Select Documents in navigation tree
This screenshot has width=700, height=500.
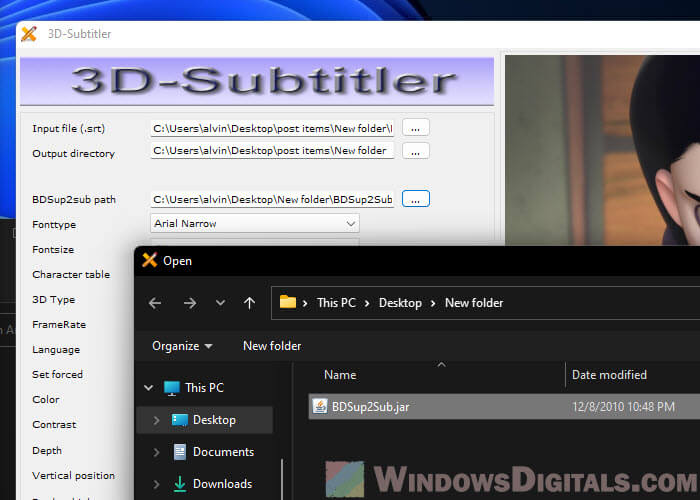point(223,452)
